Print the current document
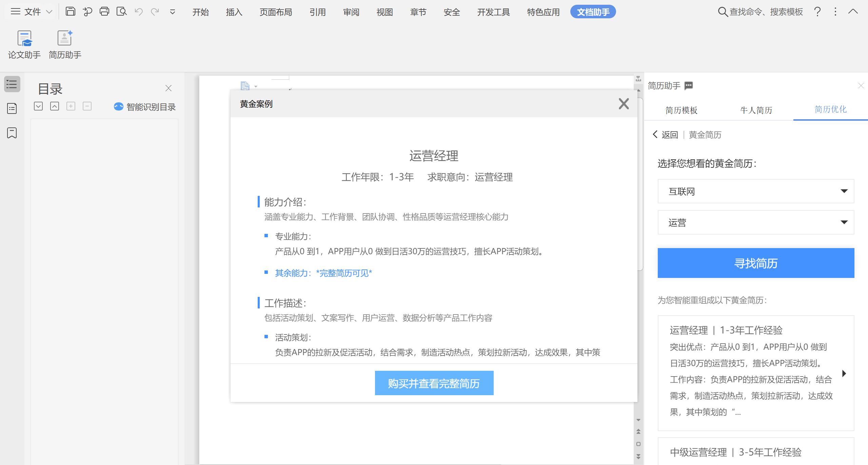 pos(105,12)
